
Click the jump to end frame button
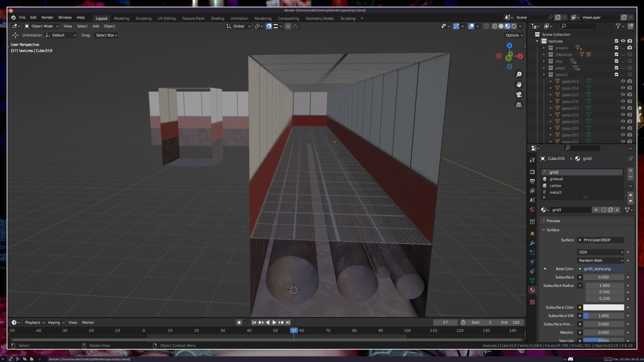point(288,322)
